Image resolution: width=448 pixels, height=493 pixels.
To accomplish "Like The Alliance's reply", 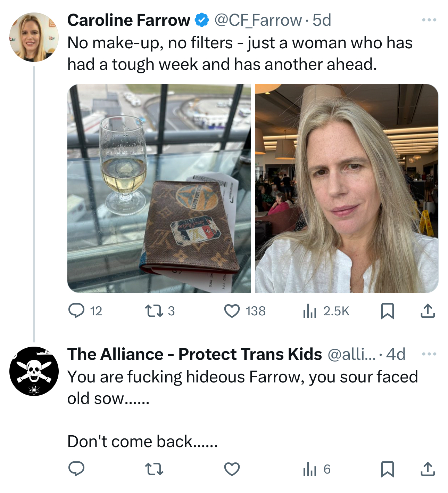I will [x=232, y=469].
